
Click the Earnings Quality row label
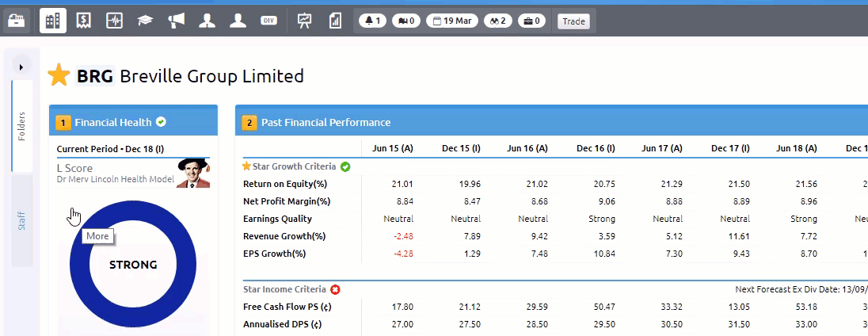pos(277,219)
